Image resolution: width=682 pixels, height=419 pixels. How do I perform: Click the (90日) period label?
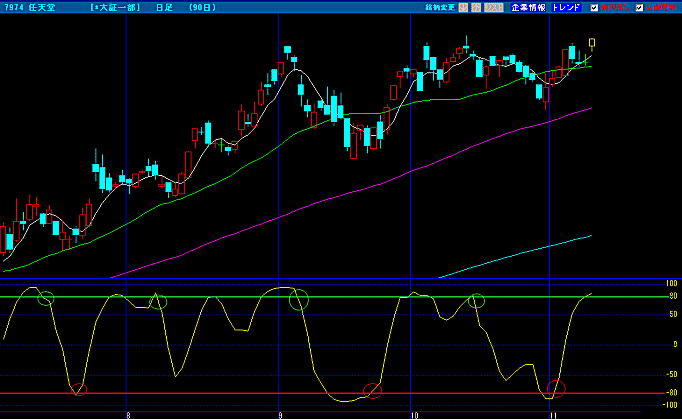[202, 7]
